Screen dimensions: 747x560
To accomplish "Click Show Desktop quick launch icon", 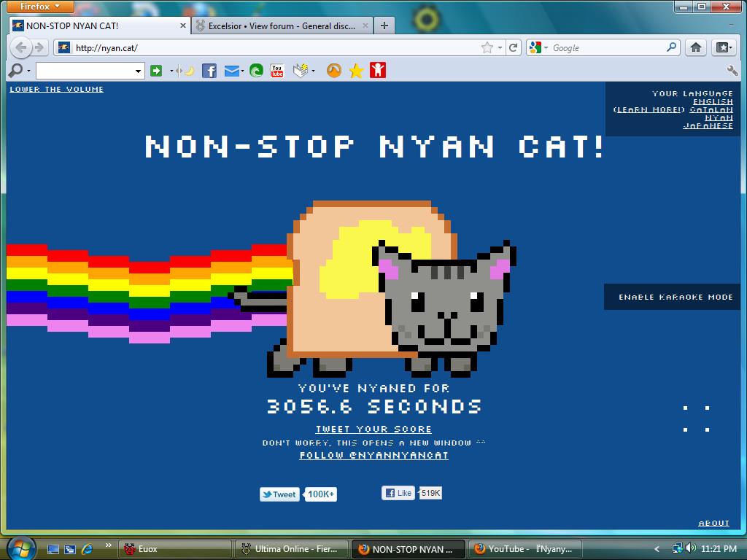I will click(53, 549).
